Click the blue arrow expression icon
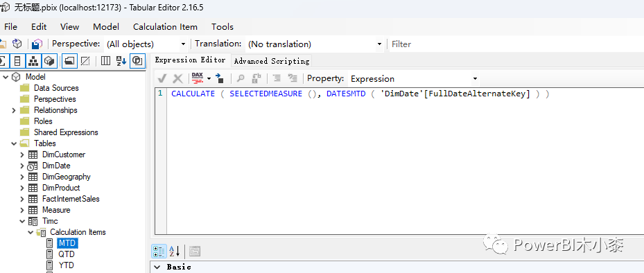 coord(220,78)
